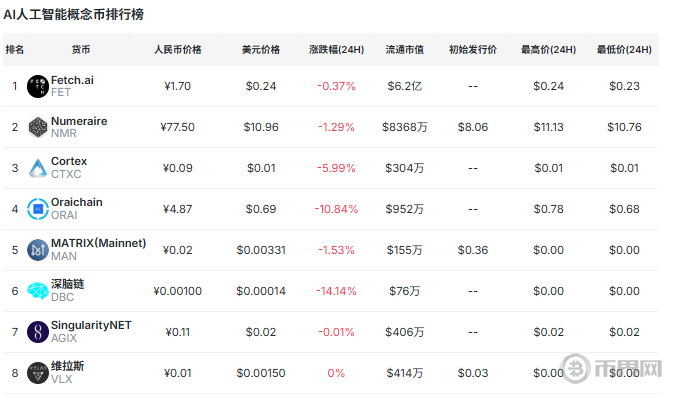Click the 0% change value
The image size is (673, 396).
point(336,373)
